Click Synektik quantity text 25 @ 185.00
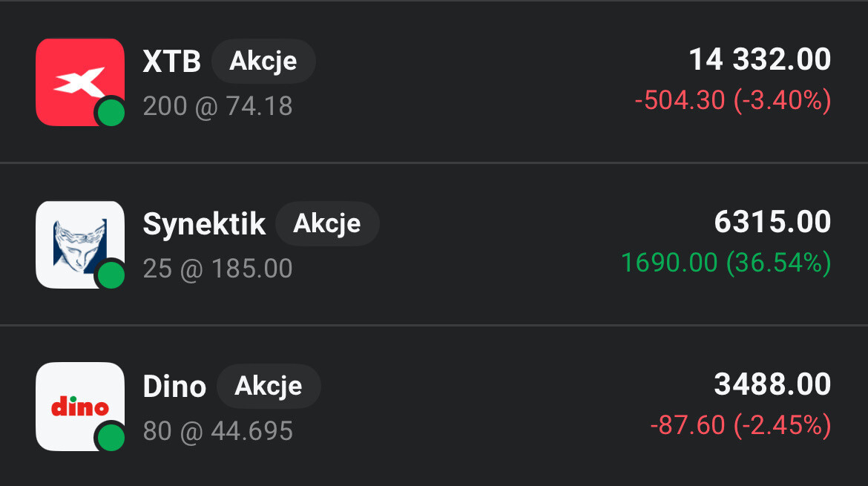 point(217,269)
